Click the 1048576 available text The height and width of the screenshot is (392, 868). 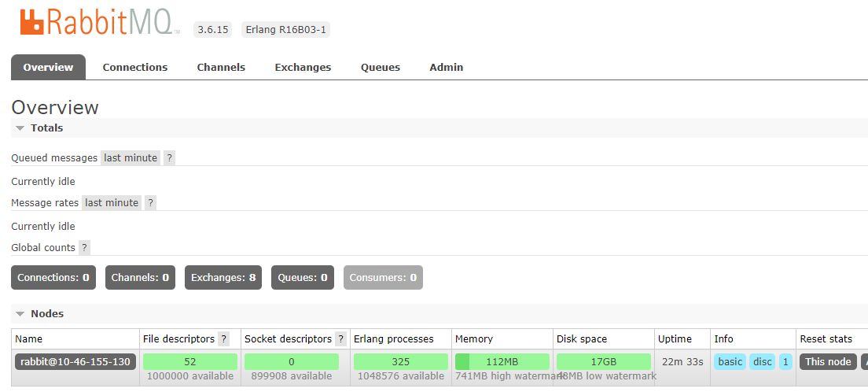[x=401, y=376]
